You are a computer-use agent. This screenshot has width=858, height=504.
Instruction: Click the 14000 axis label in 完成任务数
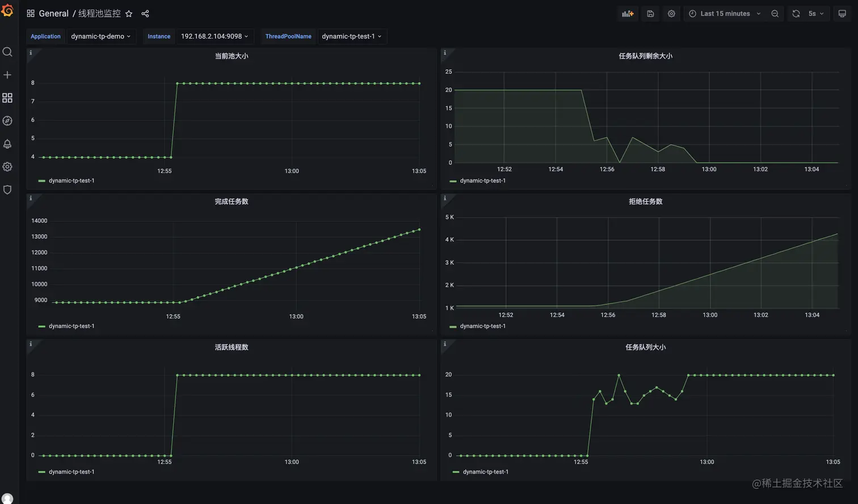click(39, 221)
